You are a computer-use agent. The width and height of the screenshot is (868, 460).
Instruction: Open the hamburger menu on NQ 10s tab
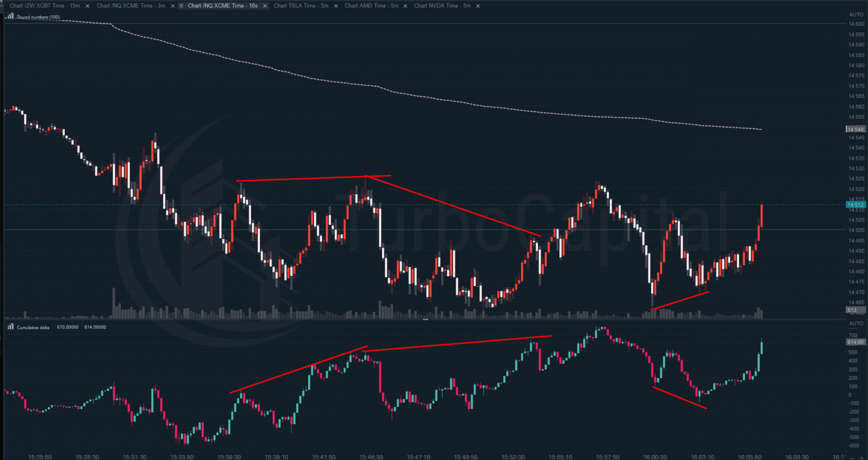pos(181,6)
